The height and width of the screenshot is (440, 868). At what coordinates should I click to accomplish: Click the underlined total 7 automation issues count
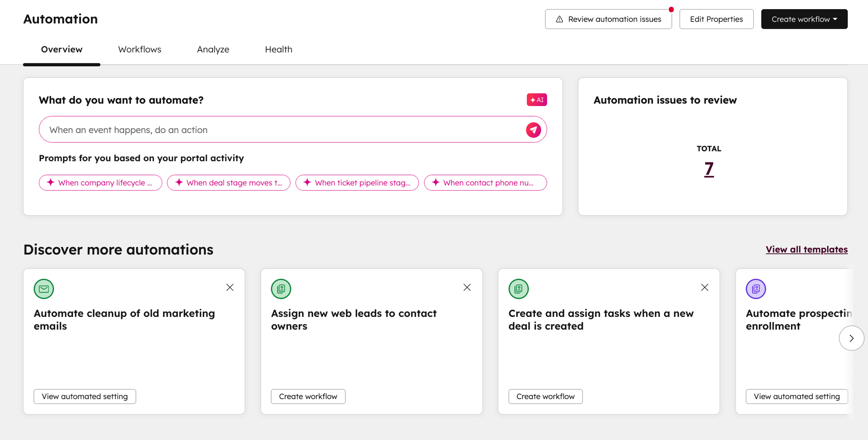709,169
